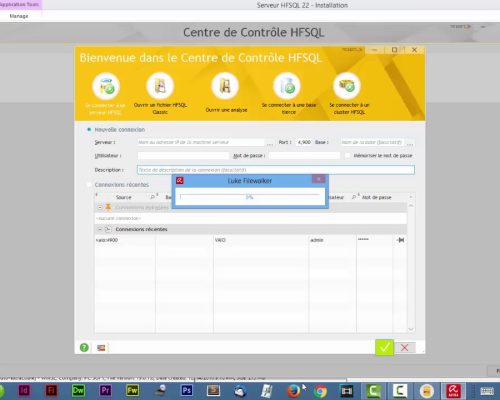This screenshot has height=400, width=500.
Task: Click the scroll-down arrow of the connections table
Action: tap(411, 329)
